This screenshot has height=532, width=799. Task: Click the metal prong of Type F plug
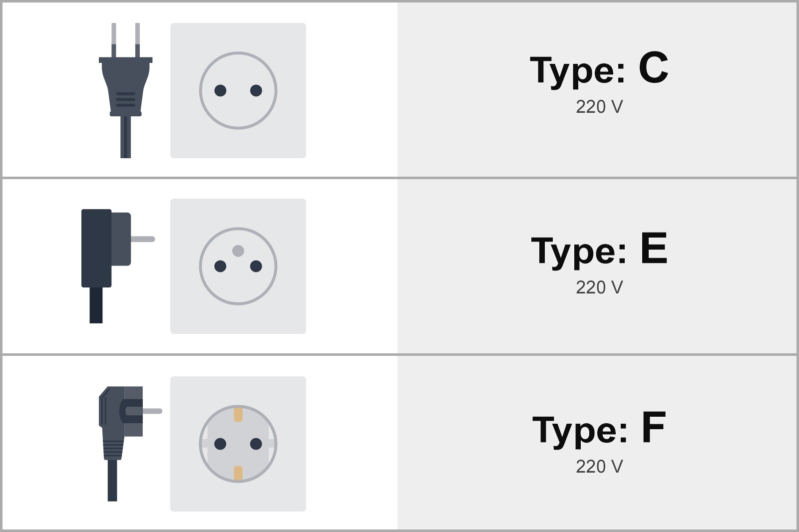[149, 411]
